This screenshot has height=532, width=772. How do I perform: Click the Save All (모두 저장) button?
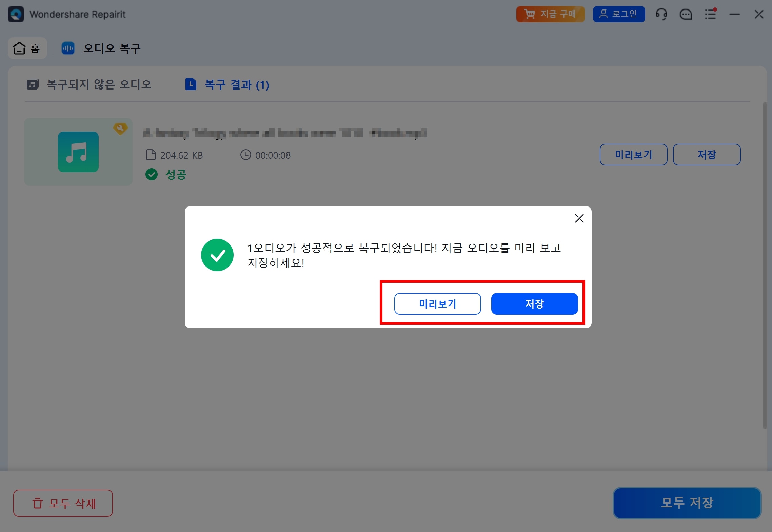pos(687,503)
